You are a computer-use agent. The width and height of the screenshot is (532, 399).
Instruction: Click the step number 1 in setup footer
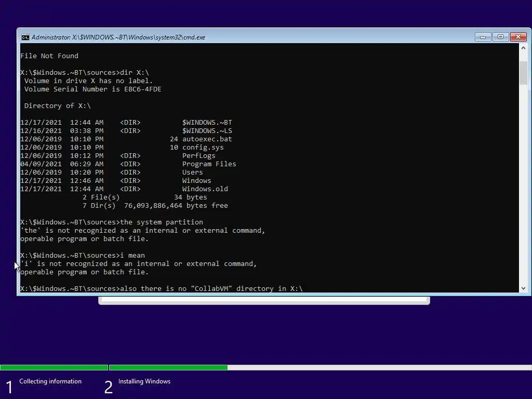point(9,387)
